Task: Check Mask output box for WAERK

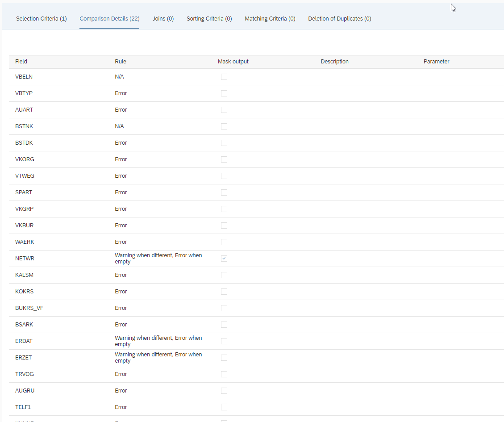Action: click(224, 242)
